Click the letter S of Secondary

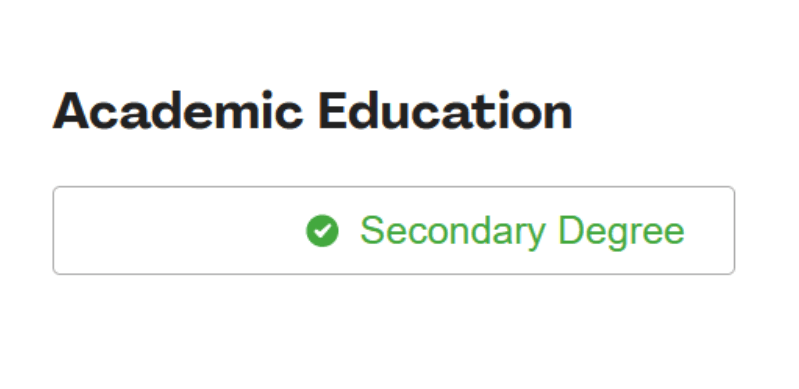pos(371,230)
